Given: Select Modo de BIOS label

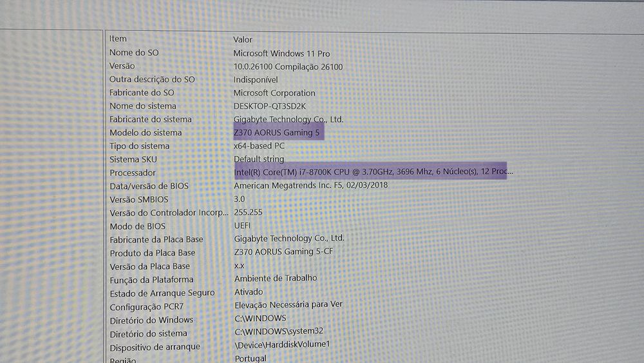Looking at the screenshot, I should (138, 226).
